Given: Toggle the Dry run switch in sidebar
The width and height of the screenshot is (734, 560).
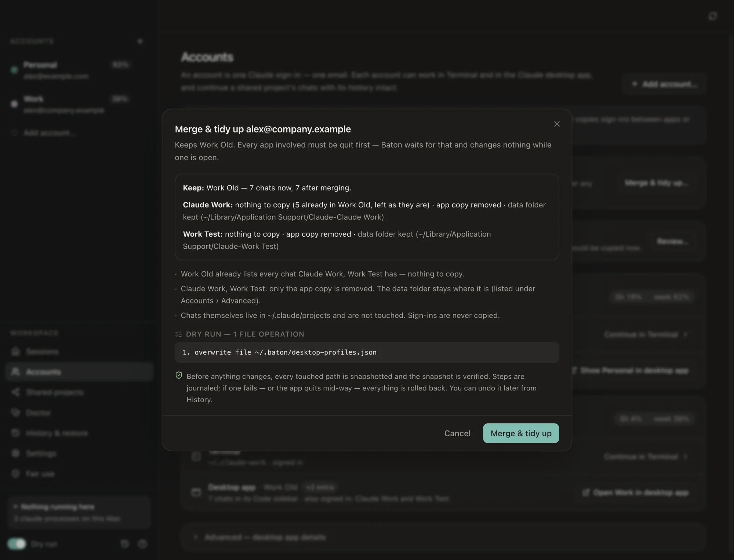Looking at the screenshot, I should [x=17, y=544].
